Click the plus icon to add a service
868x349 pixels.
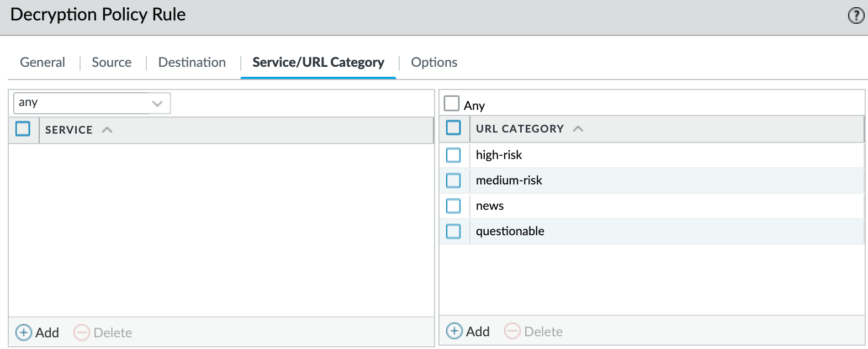tap(24, 332)
